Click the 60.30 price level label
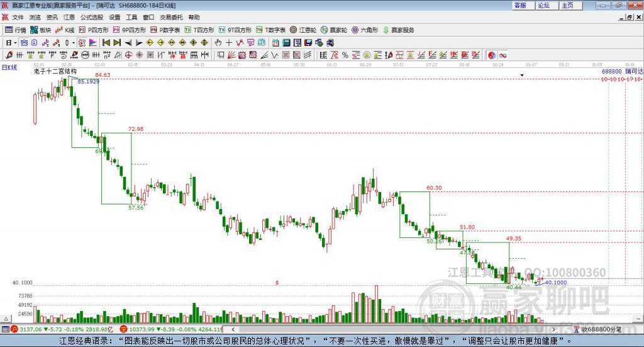This screenshot has width=644, height=347. (434, 188)
